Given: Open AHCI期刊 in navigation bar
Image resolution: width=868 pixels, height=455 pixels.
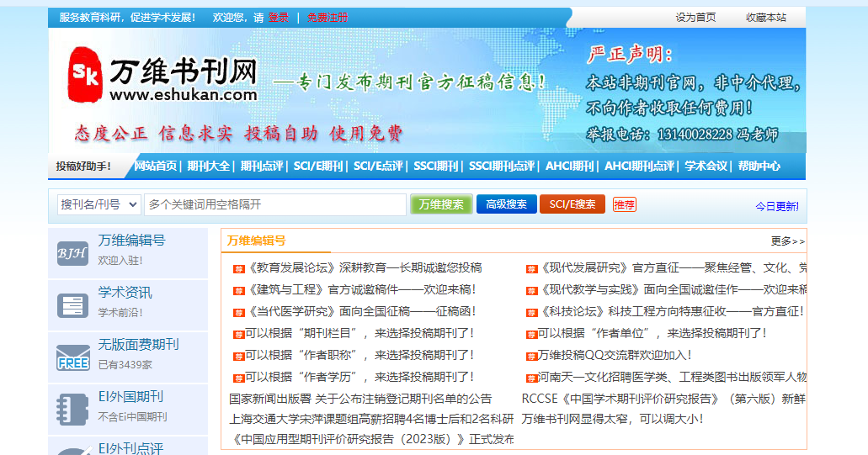Looking at the screenshot, I should pyautogui.click(x=569, y=166).
